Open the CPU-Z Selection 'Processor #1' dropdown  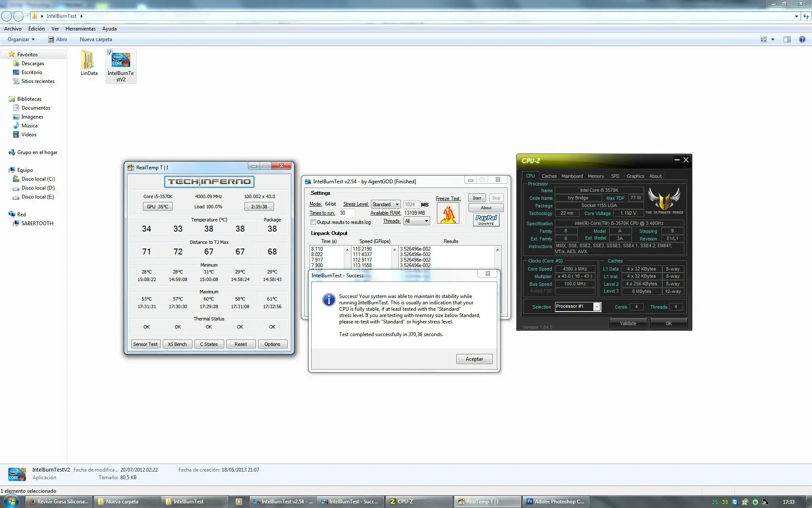coord(577,306)
